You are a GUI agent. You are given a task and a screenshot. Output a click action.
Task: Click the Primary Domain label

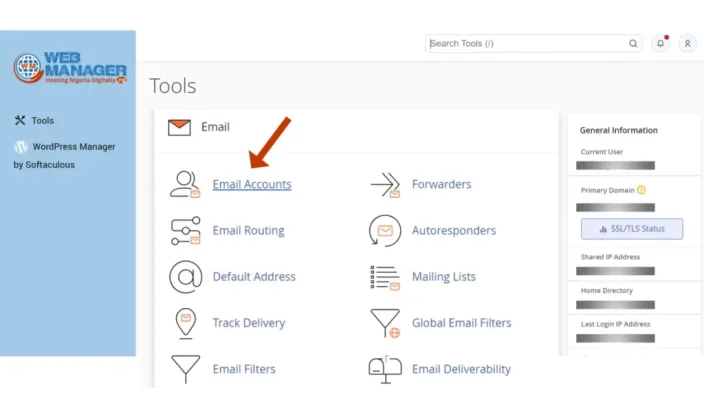(607, 190)
